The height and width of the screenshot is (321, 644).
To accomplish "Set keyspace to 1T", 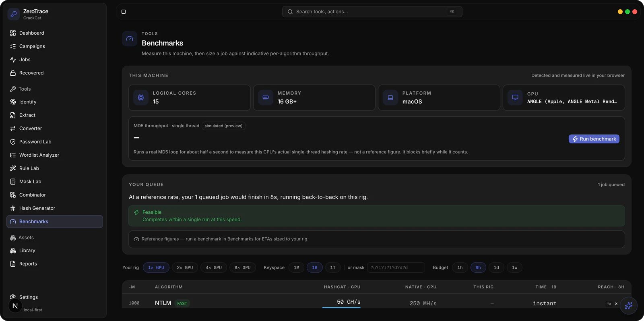I will point(333,267).
